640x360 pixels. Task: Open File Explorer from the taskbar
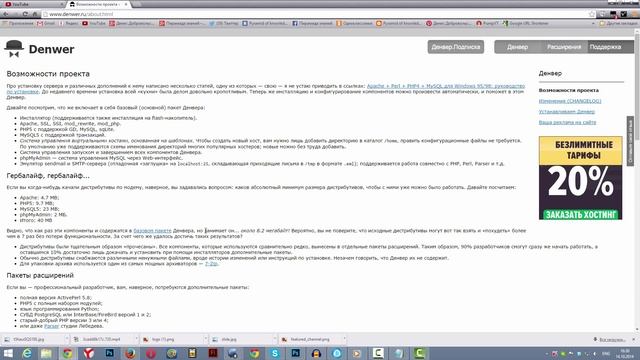point(46,353)
